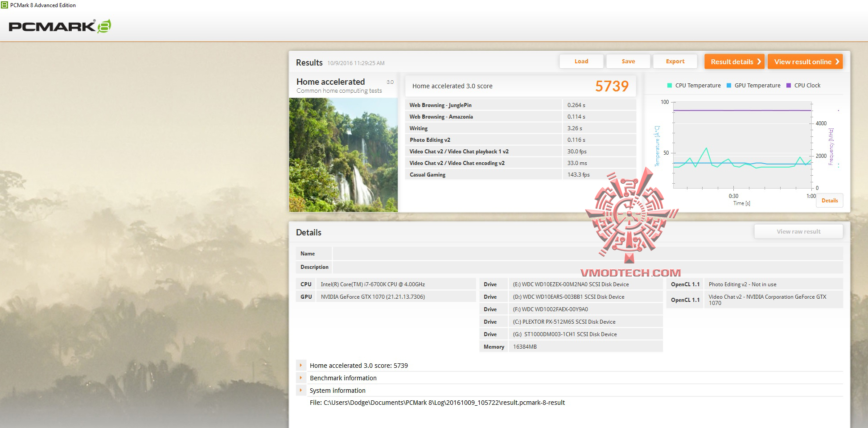Expand Home accelerated 3.0 score section
Screen dimensions: 868x428
[301, 365]
